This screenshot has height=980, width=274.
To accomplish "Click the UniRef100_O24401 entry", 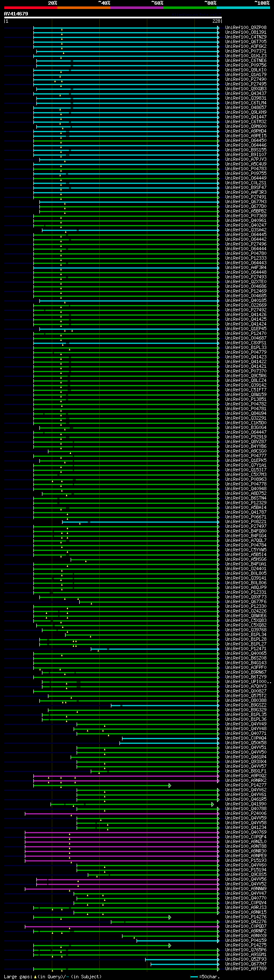I will pos(246,569).
